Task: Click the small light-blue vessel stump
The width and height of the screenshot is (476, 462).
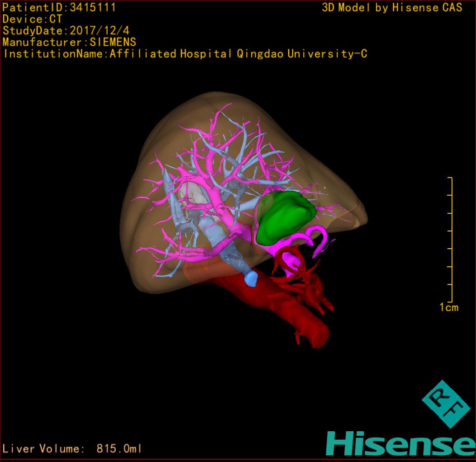Action: coord(251,279)
